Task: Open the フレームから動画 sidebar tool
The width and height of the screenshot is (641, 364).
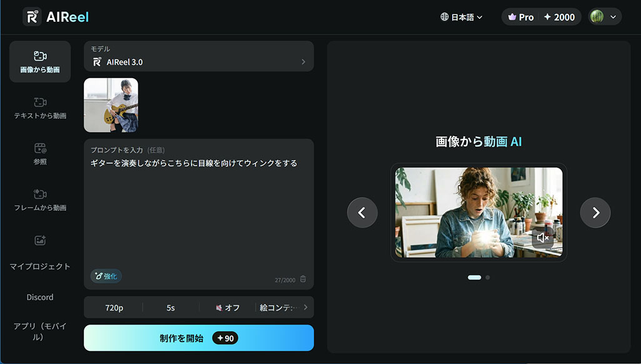Action: 40,200
